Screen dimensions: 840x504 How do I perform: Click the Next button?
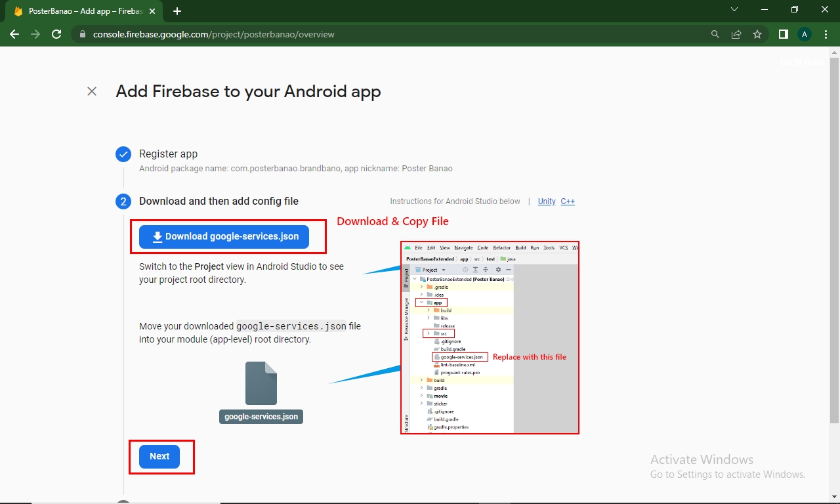coord(159,456)
